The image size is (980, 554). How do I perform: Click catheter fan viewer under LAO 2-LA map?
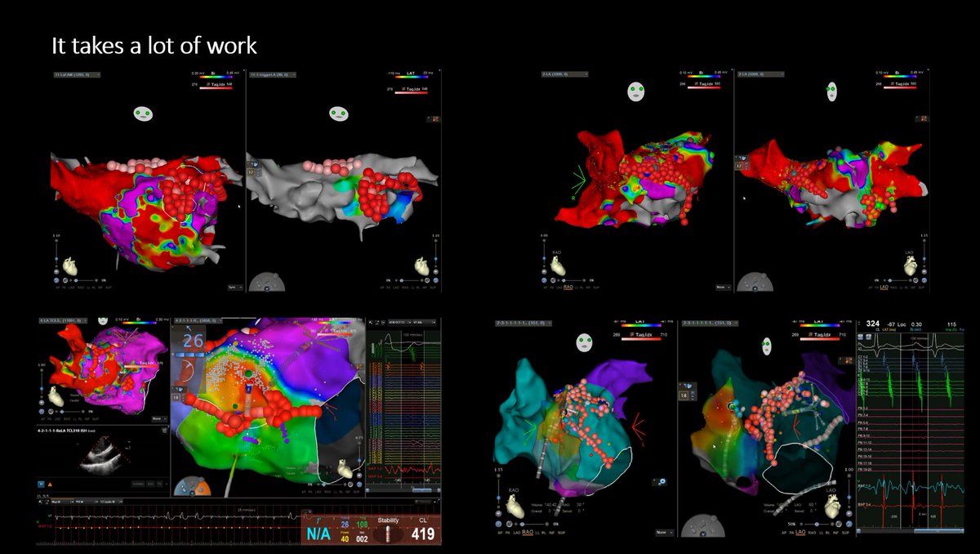[x=756, y=283]
